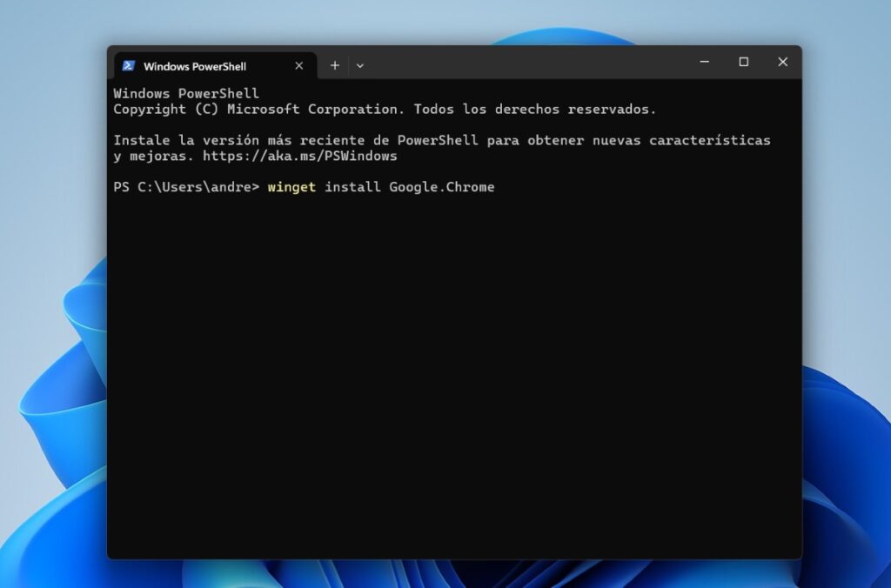Open the tab dropdown chevron menu
Screen dimensions: 891x588
(x=360, y=65)
